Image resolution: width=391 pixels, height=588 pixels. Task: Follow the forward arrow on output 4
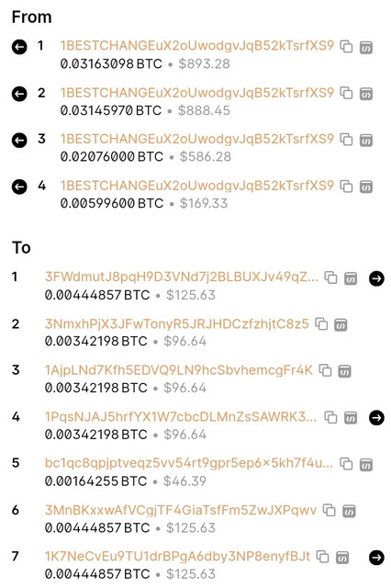point(376,417)
